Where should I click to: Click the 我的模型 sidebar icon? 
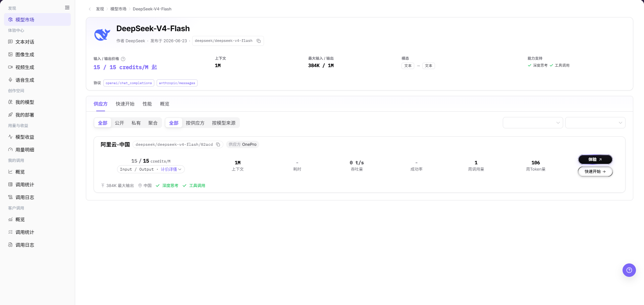(x=10, y=102)
